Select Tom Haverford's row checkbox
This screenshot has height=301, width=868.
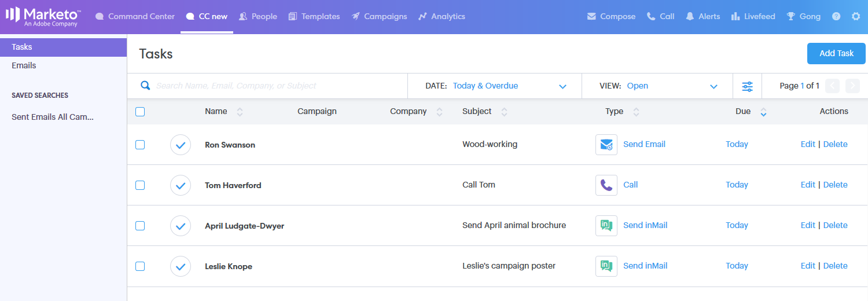pyautogui.click(x=140, y=185)
